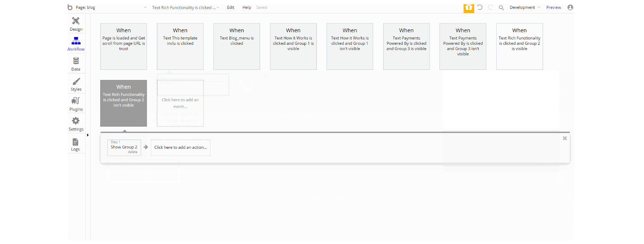
Task: Open the Styles tab
Action: click(x=76, y=84)
